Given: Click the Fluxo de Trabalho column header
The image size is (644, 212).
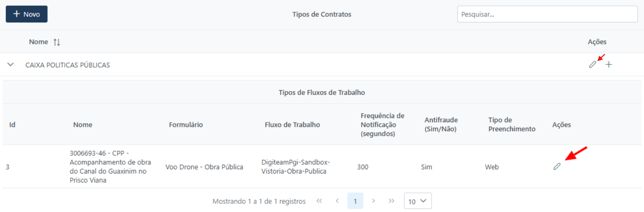Looking at the screenshot, I should pyautogui.click(x=292, y=124).
